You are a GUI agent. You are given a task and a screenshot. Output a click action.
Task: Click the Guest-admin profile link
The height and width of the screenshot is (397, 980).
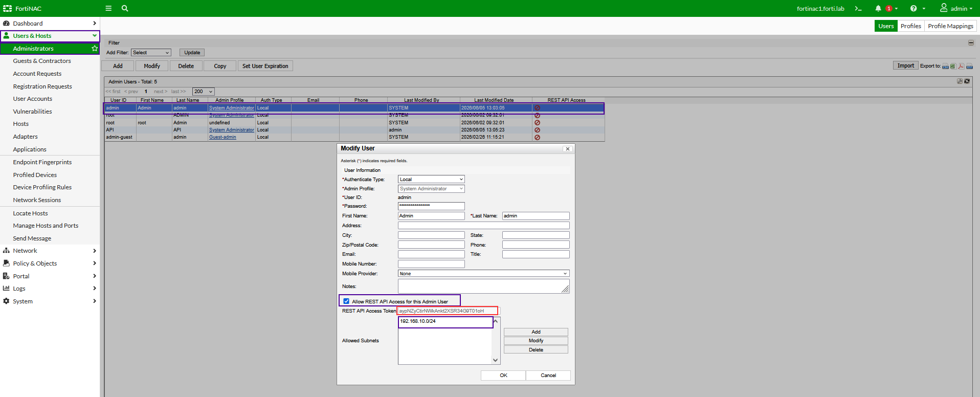tap(222, 137)
